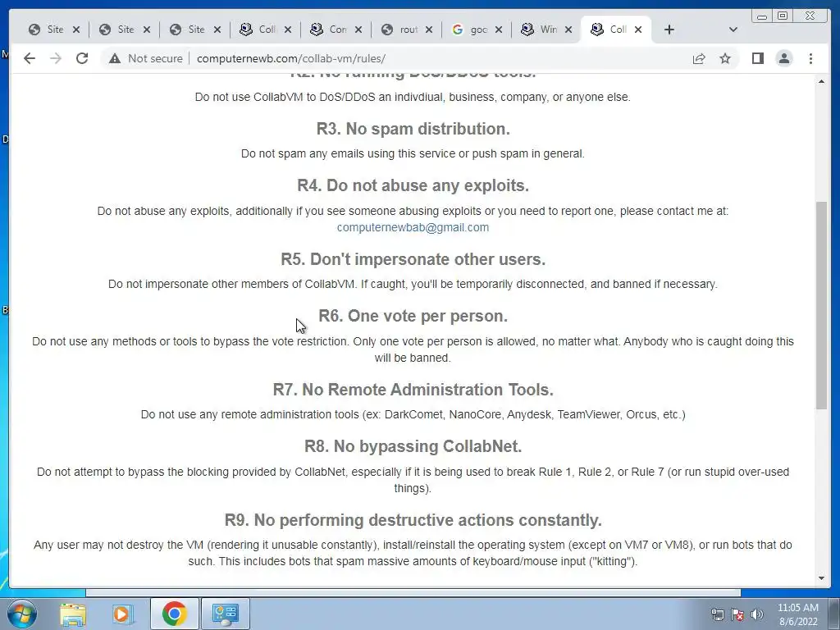Click the Chrome taskbar icon

[174, 614]
